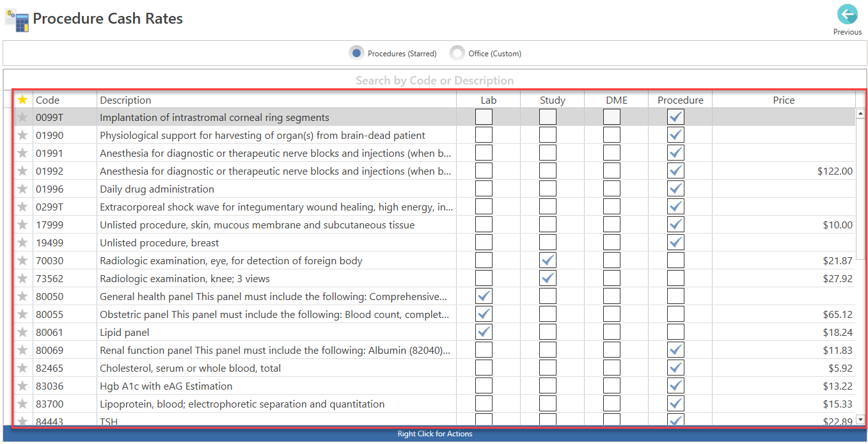Image resolution: width=868 pixels, height=444 pixels.
Task: Star the 0299T shock wave row
Action: (23, 207)
